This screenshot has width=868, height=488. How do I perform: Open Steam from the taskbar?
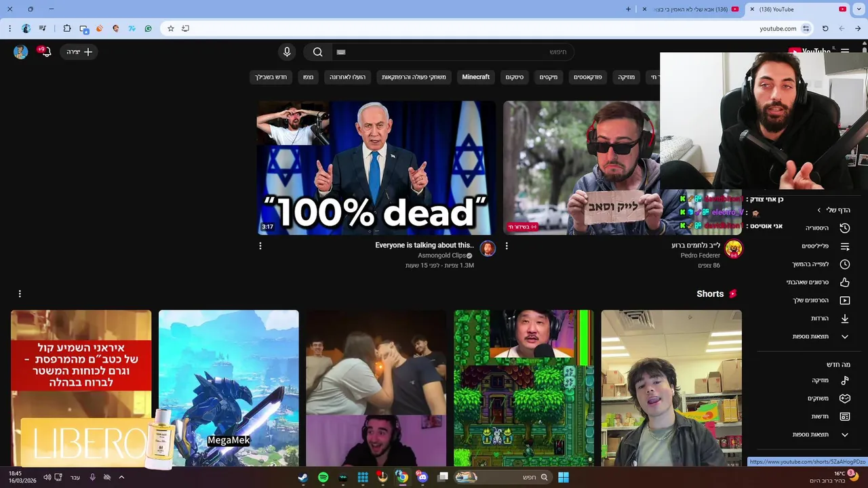click(302, 477)
